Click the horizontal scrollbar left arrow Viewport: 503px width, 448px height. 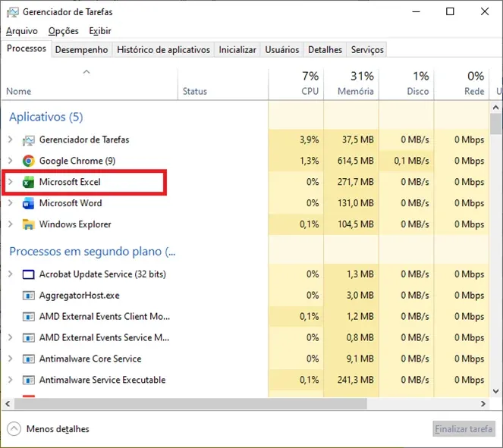(8, 404)
